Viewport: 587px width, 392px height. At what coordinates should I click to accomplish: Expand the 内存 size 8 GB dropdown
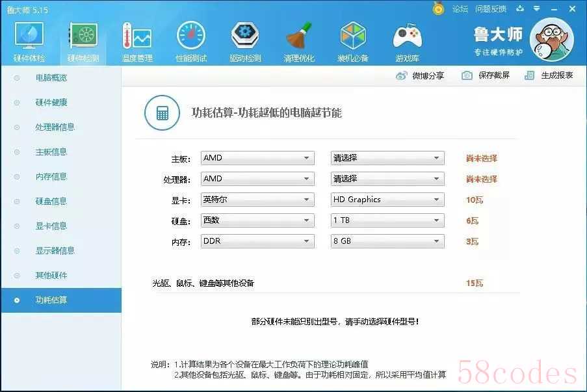(387, 241)
